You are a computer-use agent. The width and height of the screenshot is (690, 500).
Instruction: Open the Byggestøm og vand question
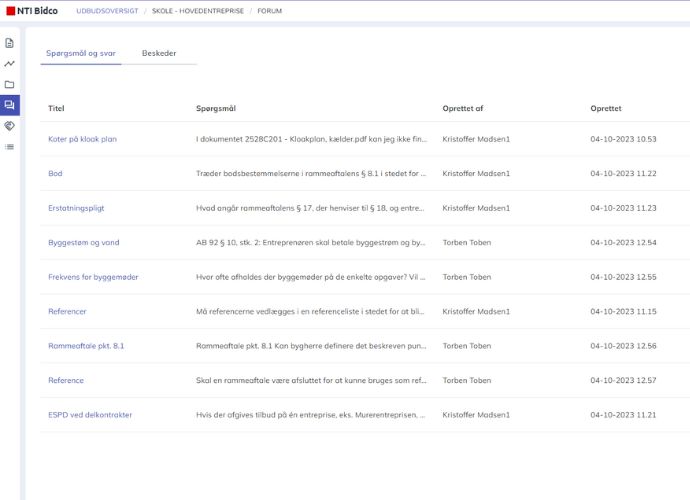[84, 243]
